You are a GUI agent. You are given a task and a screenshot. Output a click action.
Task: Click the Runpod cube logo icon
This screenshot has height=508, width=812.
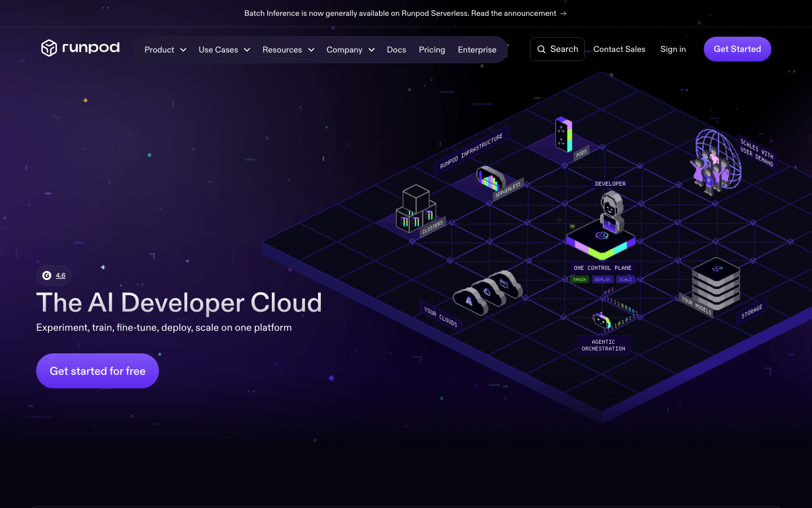tap(49, 48)
